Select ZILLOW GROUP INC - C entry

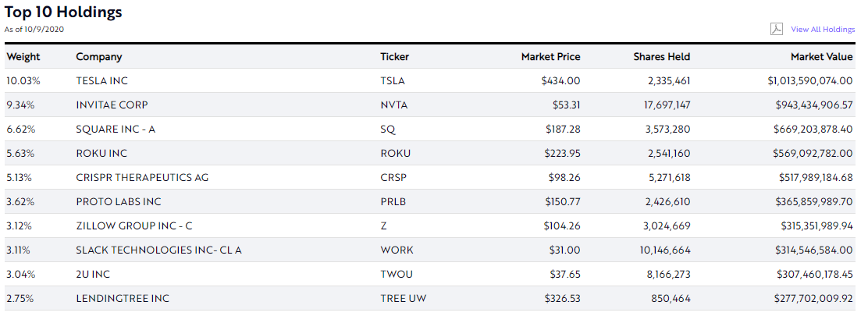(134, 226)
